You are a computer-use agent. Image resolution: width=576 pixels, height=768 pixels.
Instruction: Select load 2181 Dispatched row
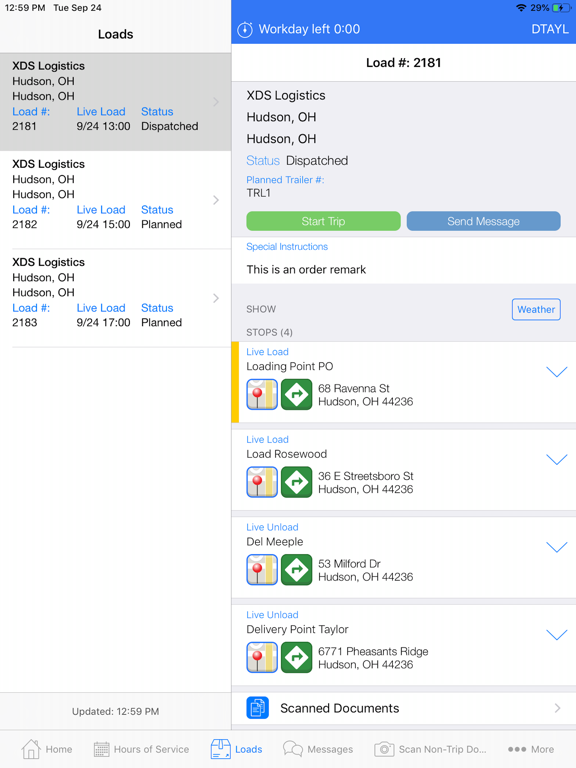coord(116,102)
